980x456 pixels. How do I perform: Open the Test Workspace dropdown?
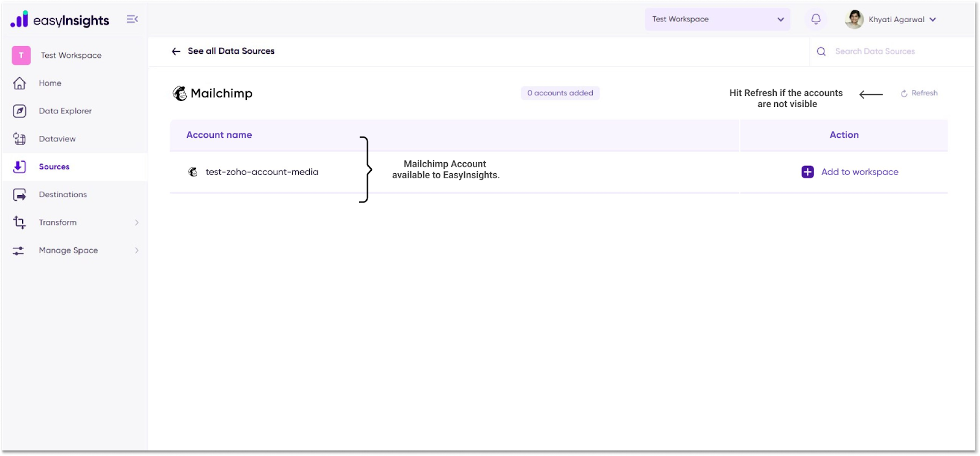click(717, 19)
